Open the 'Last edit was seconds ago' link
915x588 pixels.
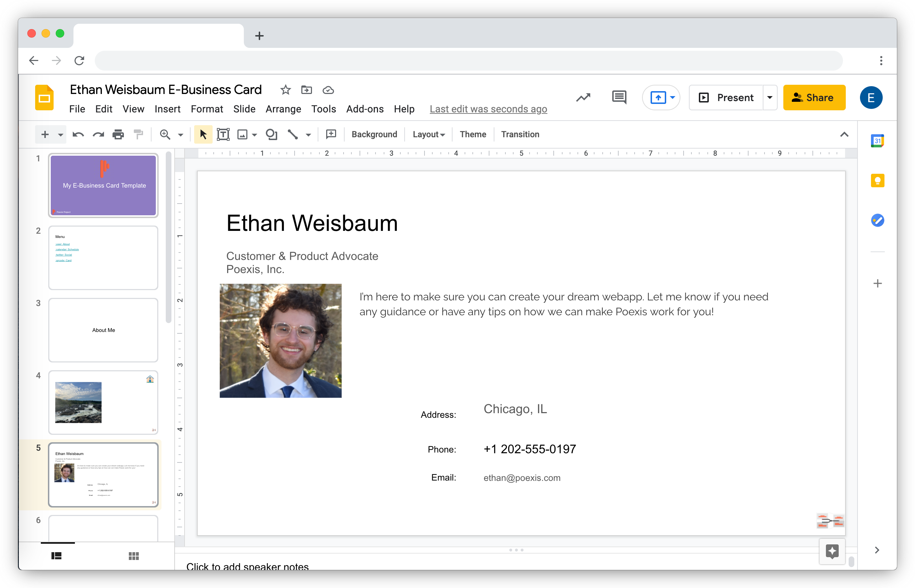488,109
